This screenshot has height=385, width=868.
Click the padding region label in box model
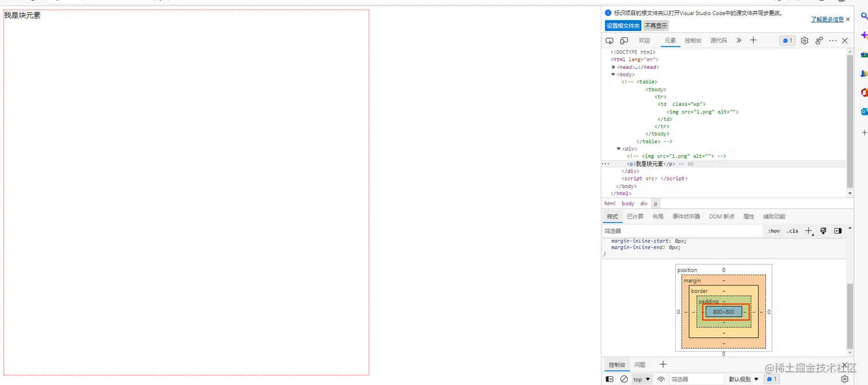click(x=708, y=301)
